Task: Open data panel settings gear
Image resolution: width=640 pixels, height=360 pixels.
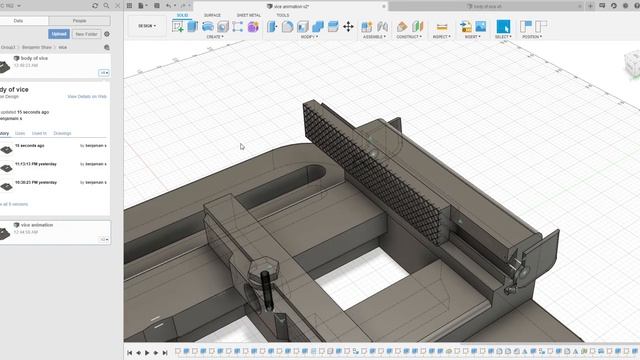Action: (x=107, y=34)
